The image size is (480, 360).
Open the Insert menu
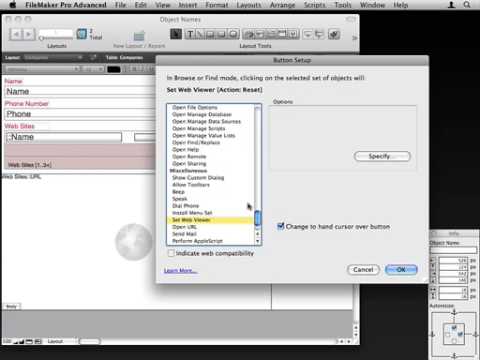(187, 5)
